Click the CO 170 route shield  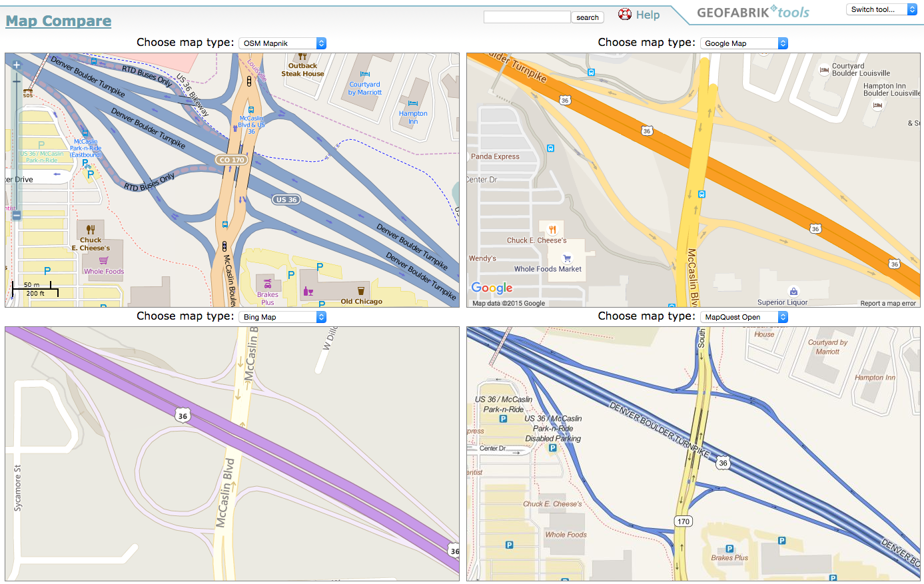coord(232,160)
